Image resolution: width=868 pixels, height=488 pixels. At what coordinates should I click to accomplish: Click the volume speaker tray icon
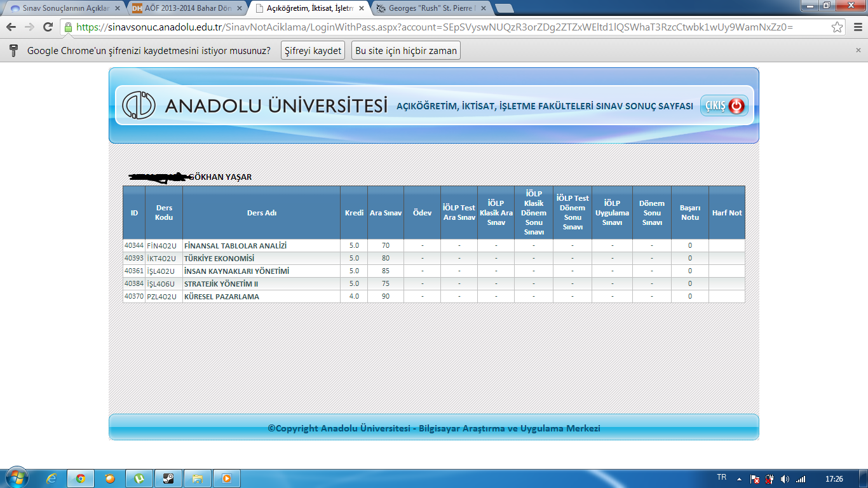(785, 479)
